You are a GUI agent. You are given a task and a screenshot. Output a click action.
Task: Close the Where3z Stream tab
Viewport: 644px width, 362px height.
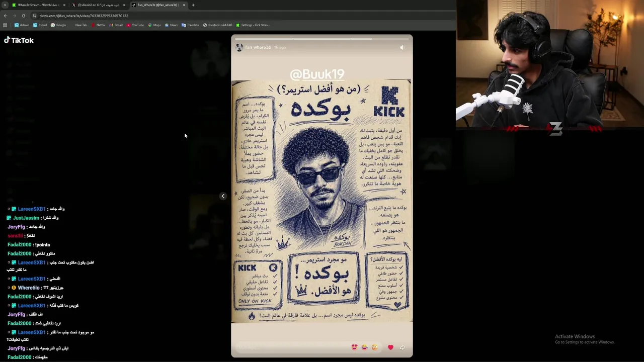(x=64, y=5)
